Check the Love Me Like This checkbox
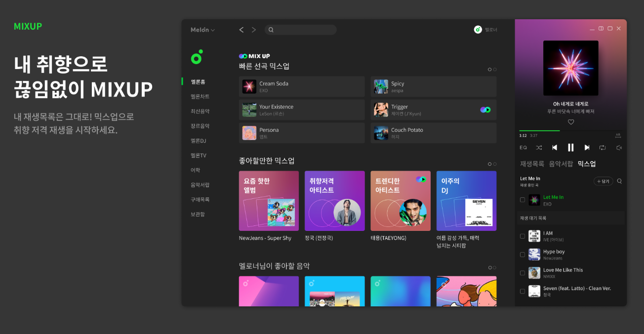Screen dimensions: 644x334 click(x=523, y=273)
